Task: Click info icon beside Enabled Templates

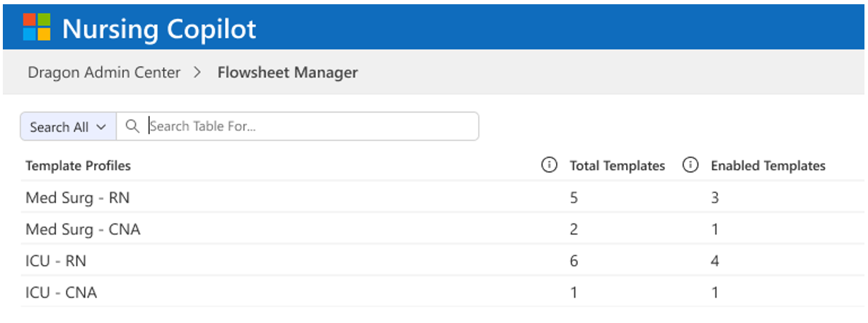Action: click(690, 165)
